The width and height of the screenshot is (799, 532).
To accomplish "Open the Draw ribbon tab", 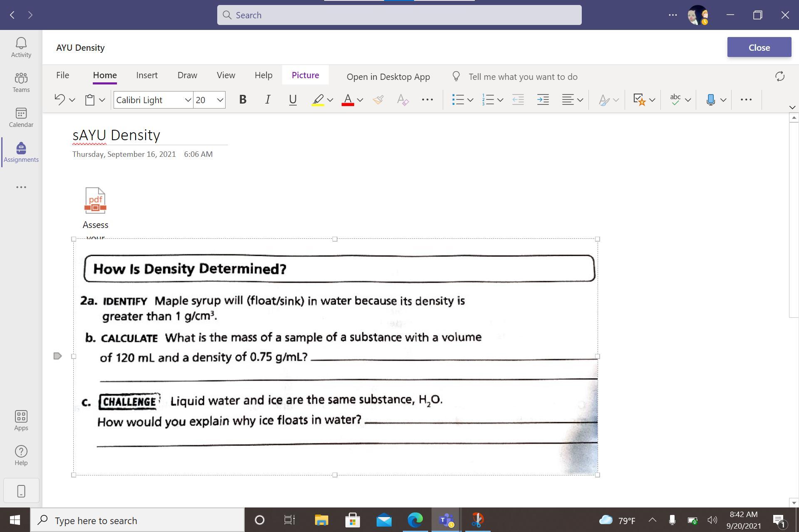I will pos(187,75).
